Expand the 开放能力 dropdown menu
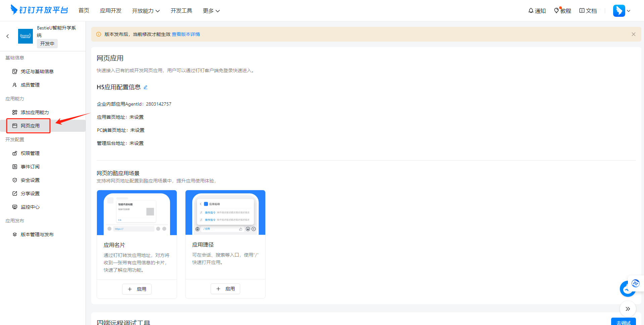The image size is (644, 325). (146, 11)
